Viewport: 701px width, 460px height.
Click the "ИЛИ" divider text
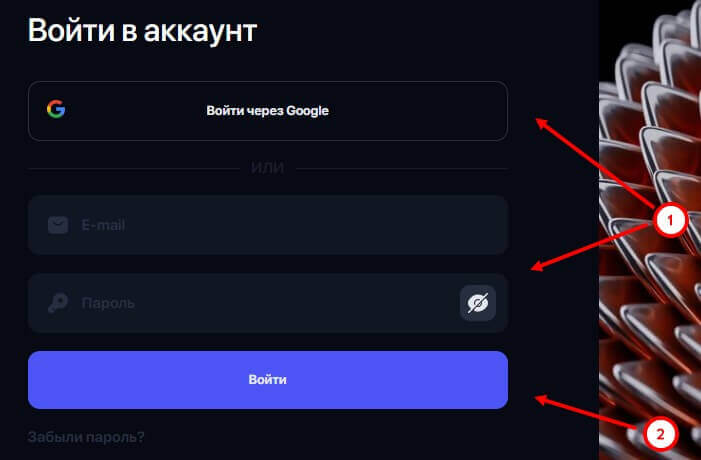point(268,168)
